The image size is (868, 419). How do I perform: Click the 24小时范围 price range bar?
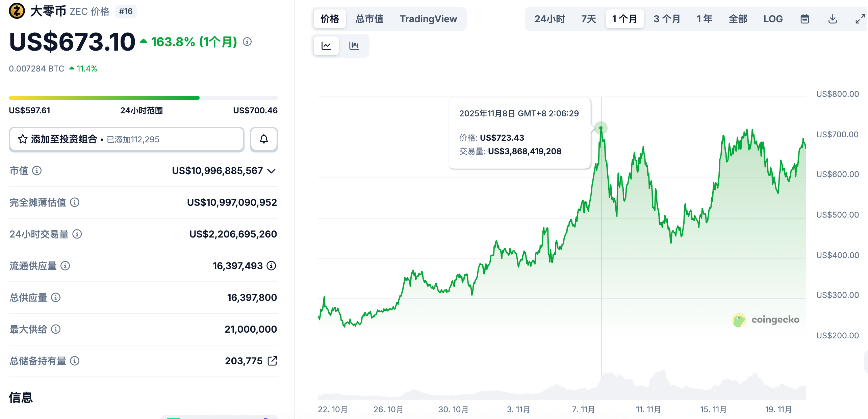pos(143,98)
